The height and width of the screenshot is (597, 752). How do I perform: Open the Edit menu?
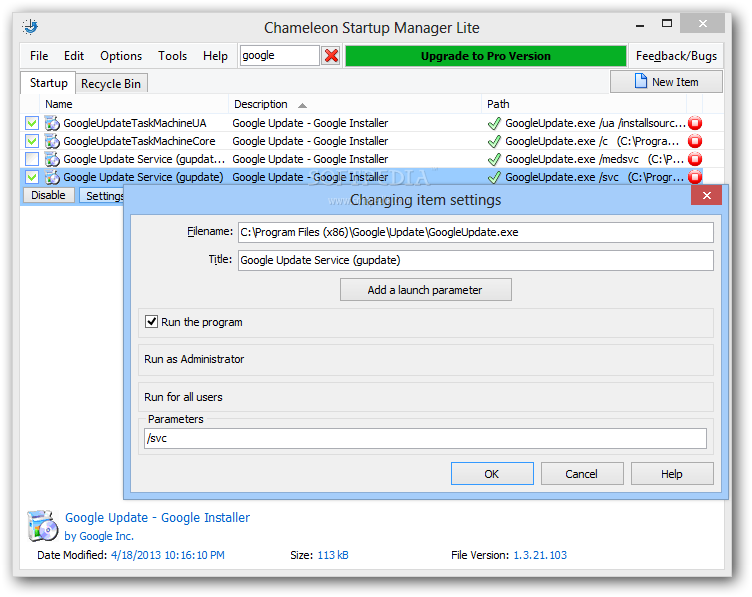[74, 56]
